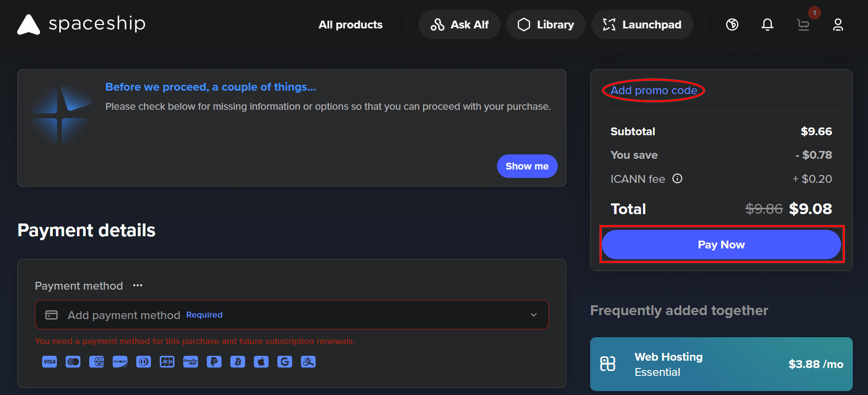
Task: Open the Payment method three-dot options
Action: [138, 285]
